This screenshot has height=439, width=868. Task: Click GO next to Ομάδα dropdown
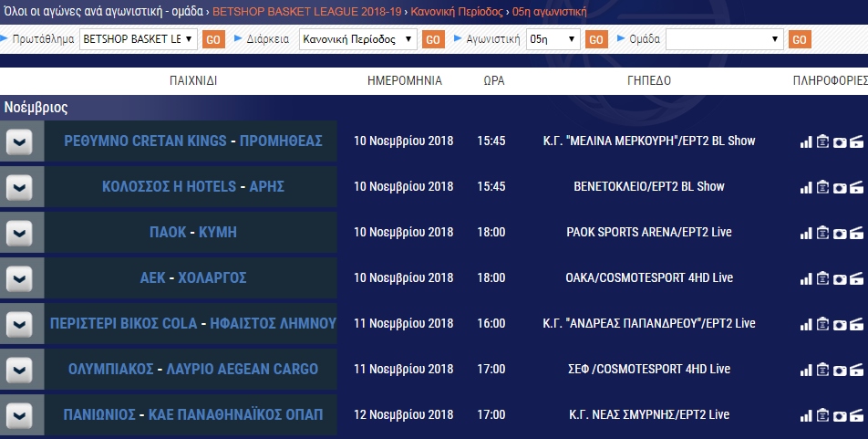800,39
